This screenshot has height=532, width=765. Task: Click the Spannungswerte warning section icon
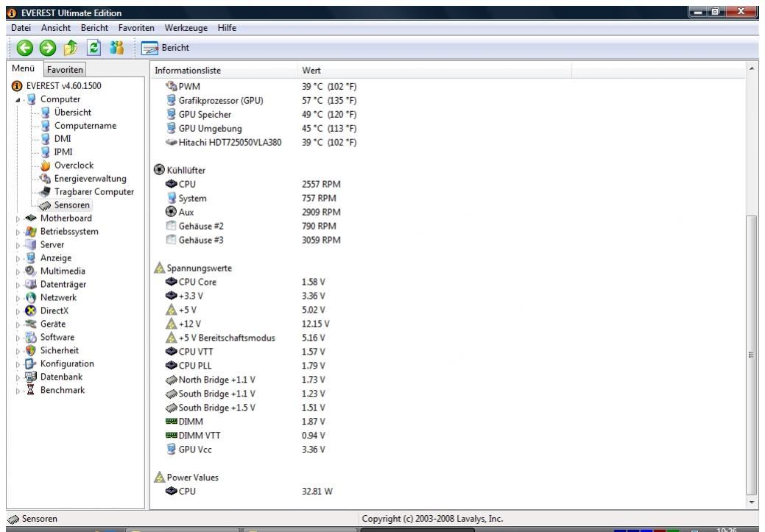coord(160,268)
